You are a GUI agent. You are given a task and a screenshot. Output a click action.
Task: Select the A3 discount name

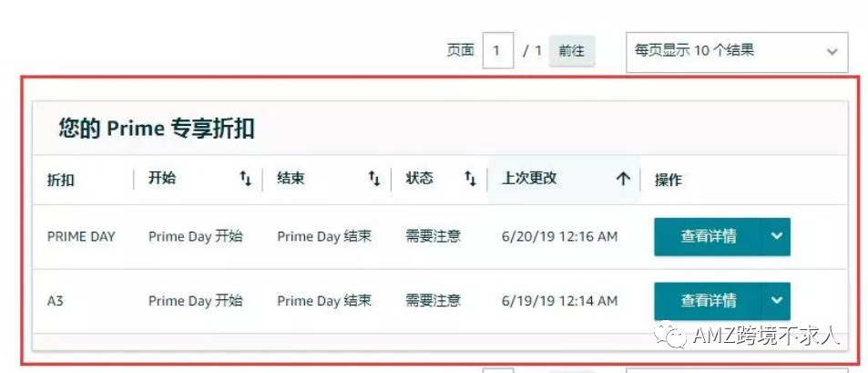coord(55,302)
